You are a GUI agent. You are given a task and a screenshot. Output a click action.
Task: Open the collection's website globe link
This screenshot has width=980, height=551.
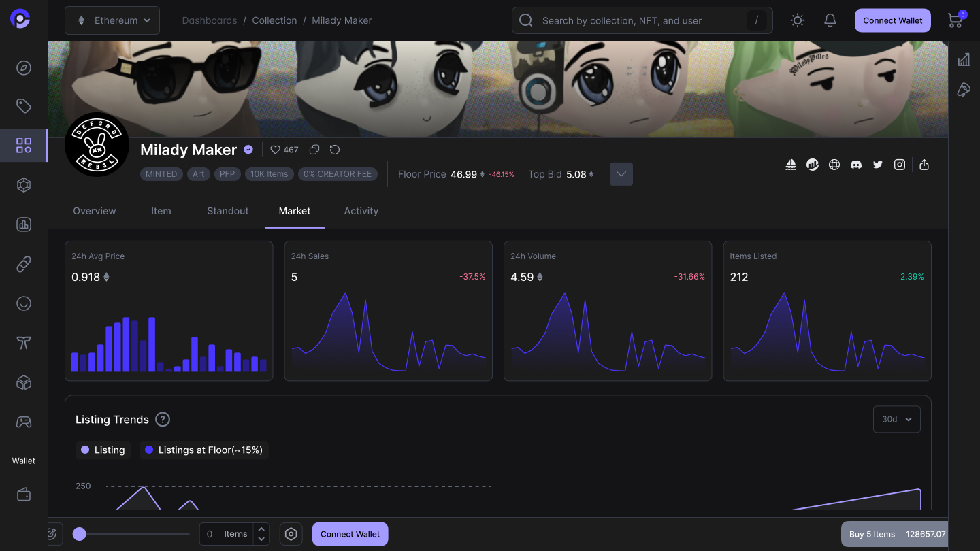pyautogui.click(x=834, y=165)
